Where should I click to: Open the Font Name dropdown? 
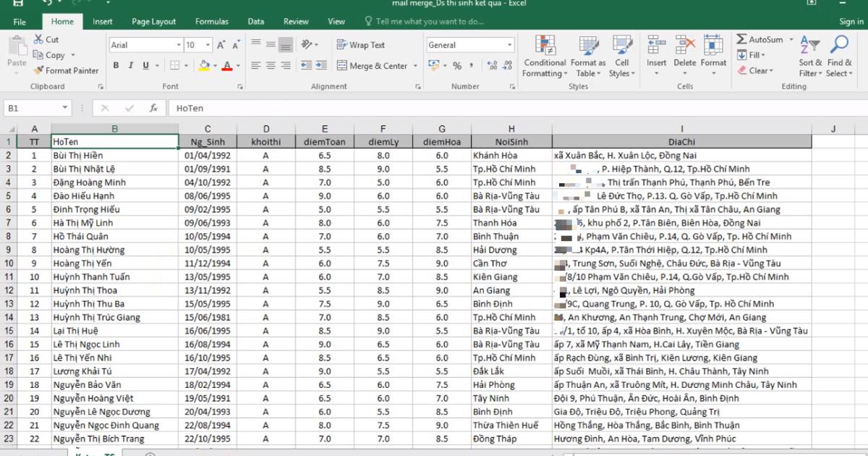[176, 44]
